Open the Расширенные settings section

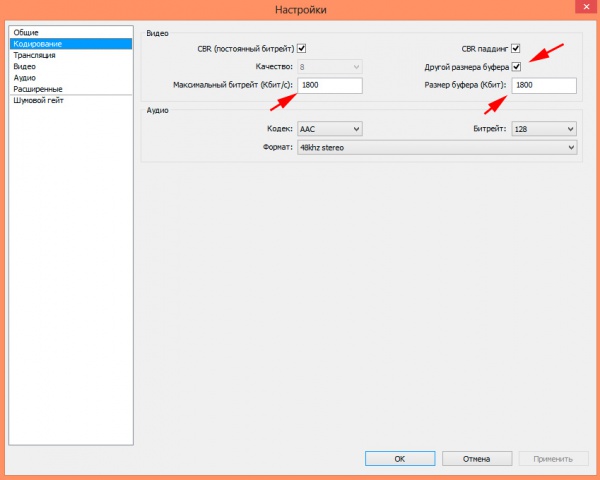pos(38,89)
